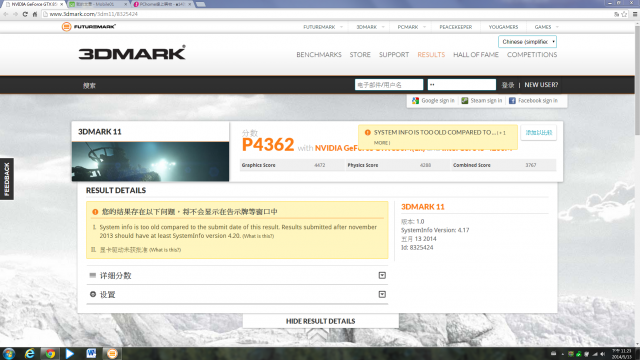
Task: Click the Facebook sign in icon
Action: click(x=512, y=100)
